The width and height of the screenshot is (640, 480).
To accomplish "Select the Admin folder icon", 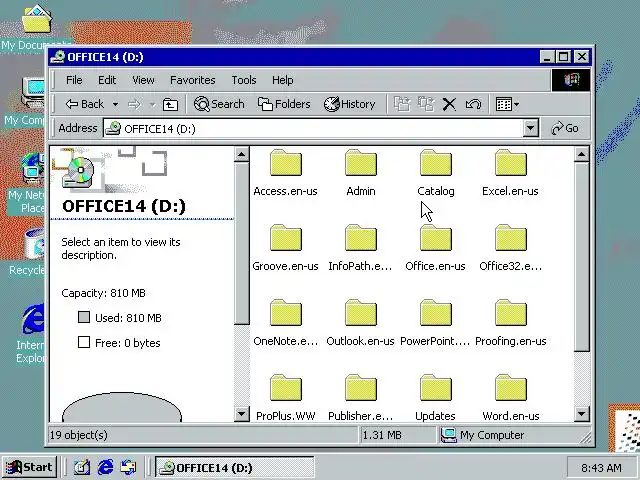I will coord(360,163).
